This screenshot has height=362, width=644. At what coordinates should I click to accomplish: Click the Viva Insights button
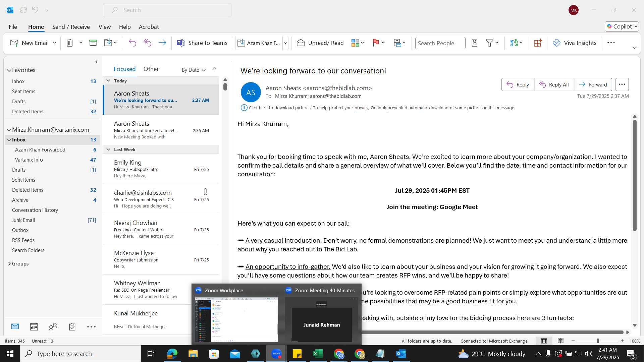575,43
